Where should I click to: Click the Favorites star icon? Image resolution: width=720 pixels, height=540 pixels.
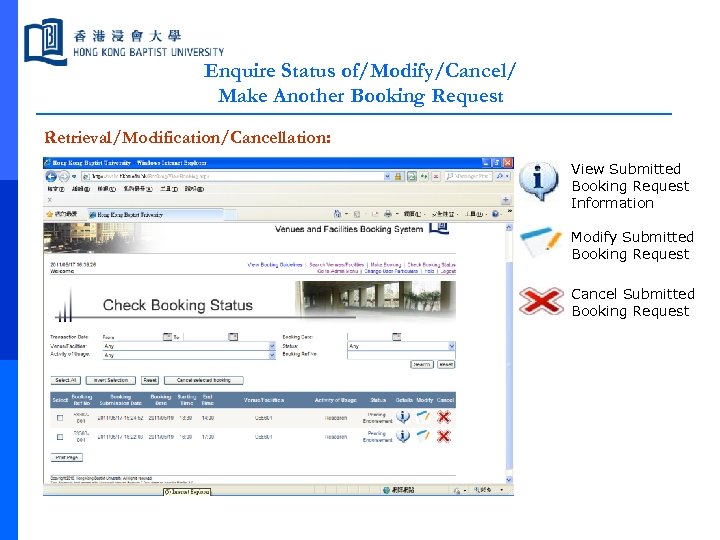pos(50,214)
